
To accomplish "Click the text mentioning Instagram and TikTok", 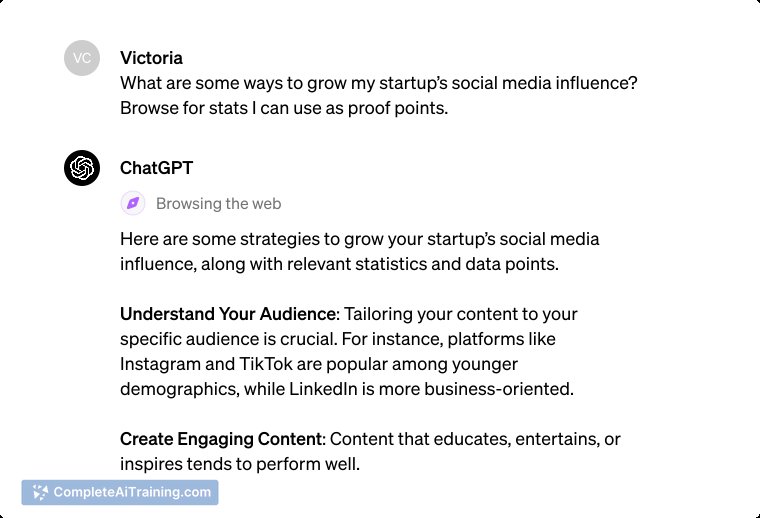I will 318,364.
